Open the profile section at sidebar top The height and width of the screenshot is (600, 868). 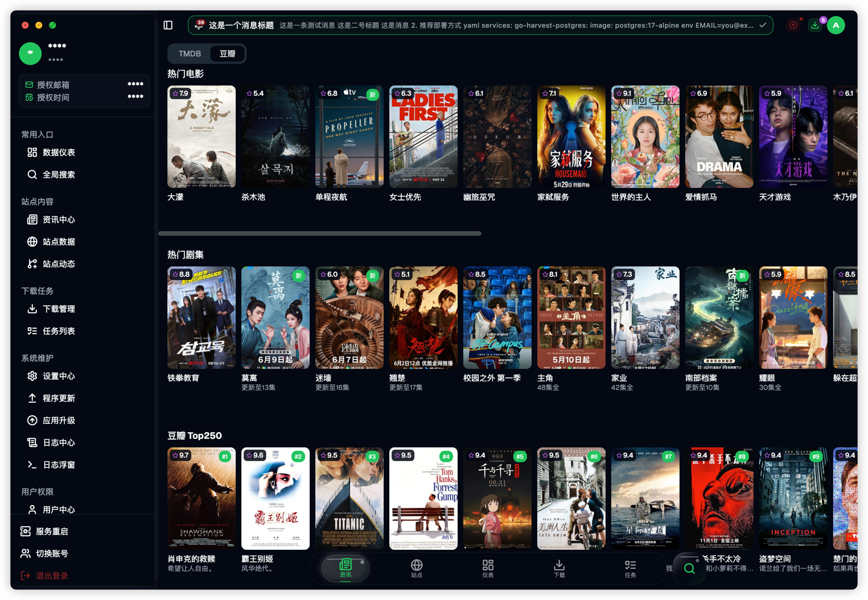click(x=57, y=53)
